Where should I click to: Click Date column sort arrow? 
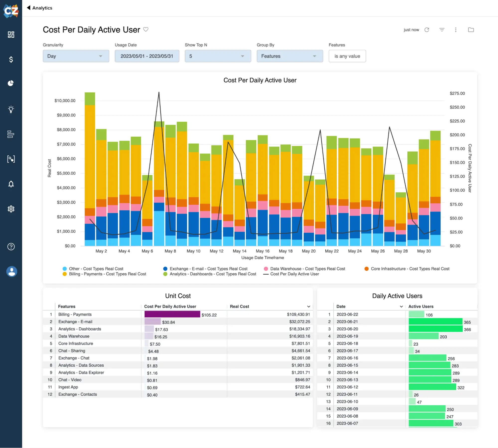coord(401,306)
